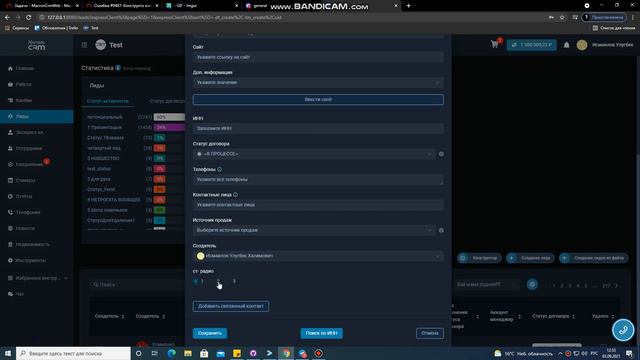Viewport: 640px width, 360px height.
Task: Go to page 2 in pagination
Action: pyautogui.click(x=562, y=286)
